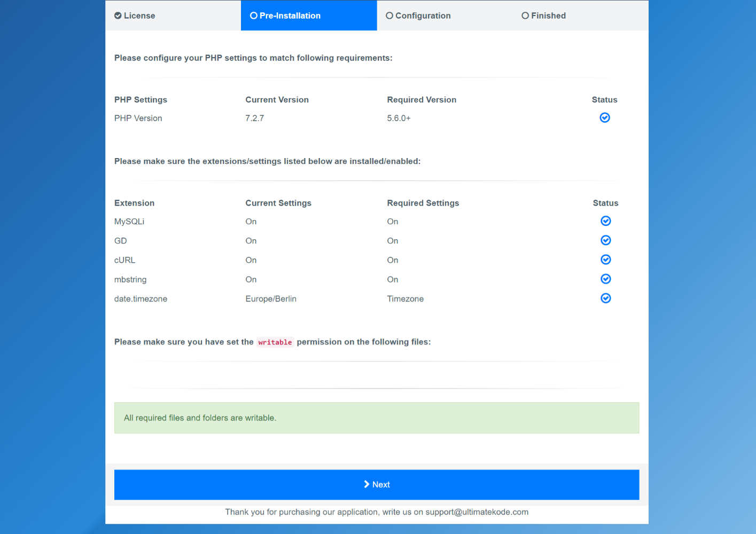Screen dimensions: 756x534
Task: Go to the Configuration tab
Action: pyautogui.click(x=445, y=15)
